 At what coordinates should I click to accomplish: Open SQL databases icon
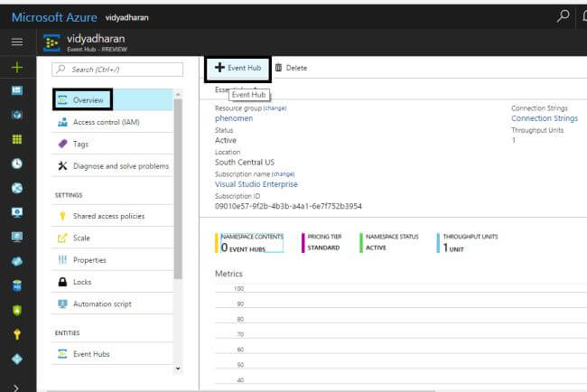point(17,285)
